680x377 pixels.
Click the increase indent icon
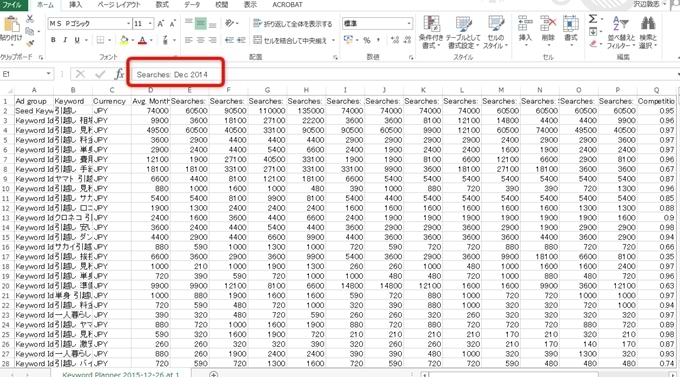[241, 40]
